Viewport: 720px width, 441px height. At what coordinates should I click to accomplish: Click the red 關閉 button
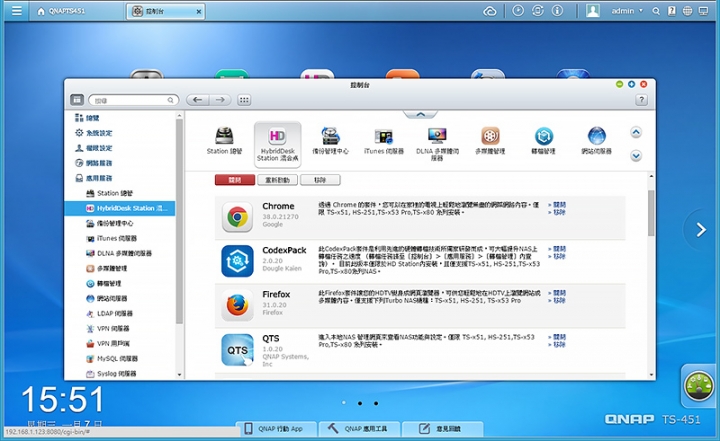point(235,180)
